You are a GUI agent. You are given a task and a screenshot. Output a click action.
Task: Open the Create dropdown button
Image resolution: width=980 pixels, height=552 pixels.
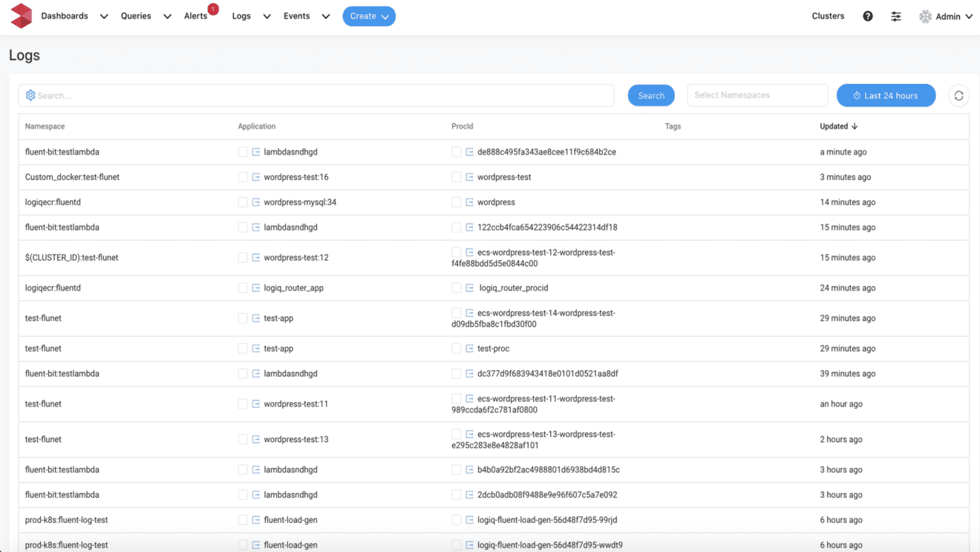coord(369,16)
